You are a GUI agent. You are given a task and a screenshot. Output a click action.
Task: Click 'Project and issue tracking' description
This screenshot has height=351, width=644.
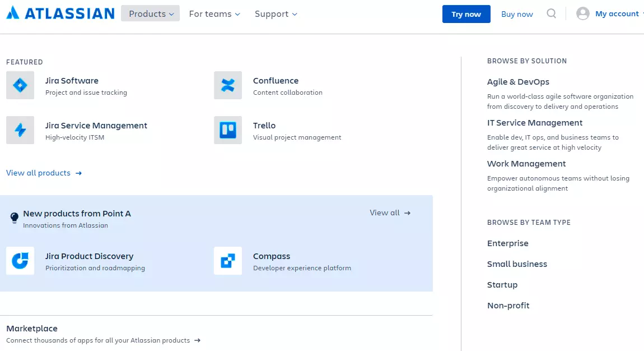point(86,93)
